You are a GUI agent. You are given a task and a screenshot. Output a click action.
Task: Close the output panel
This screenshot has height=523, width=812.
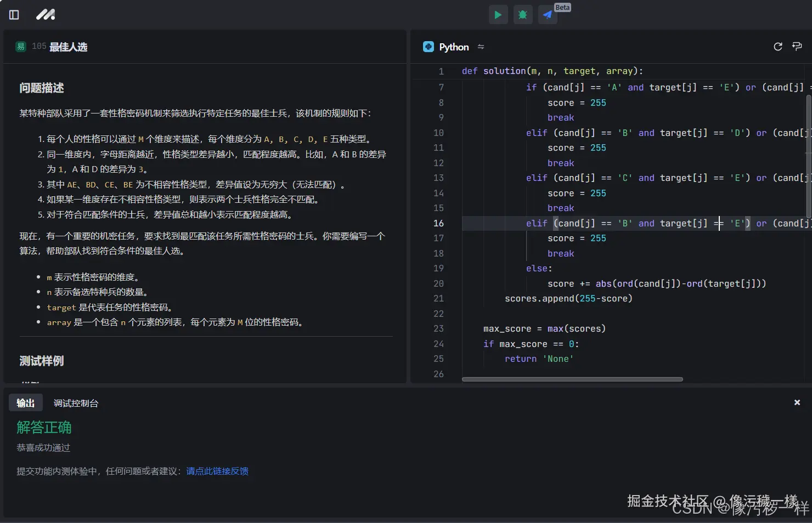tap(797, 402)
